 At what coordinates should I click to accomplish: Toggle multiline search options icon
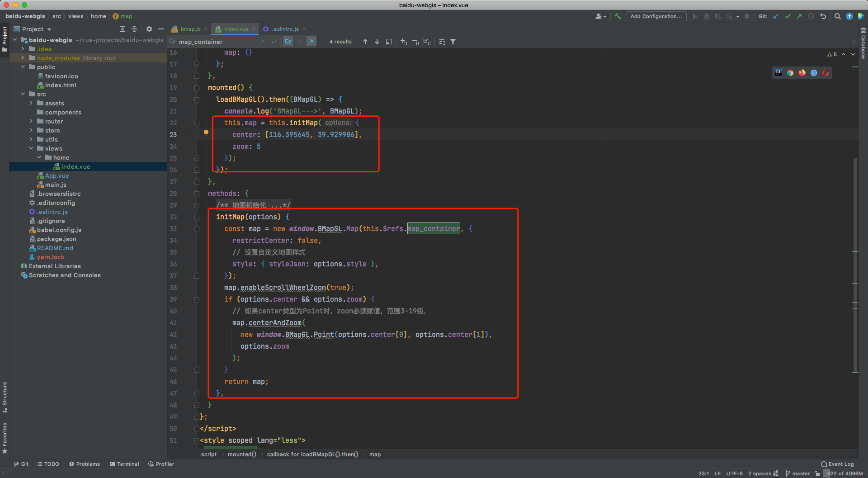[x=273, y=41]
